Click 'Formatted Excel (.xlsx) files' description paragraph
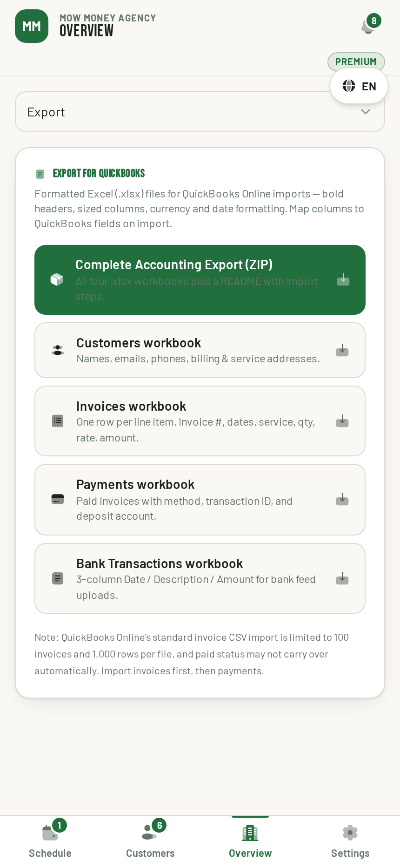 [199, 209]
